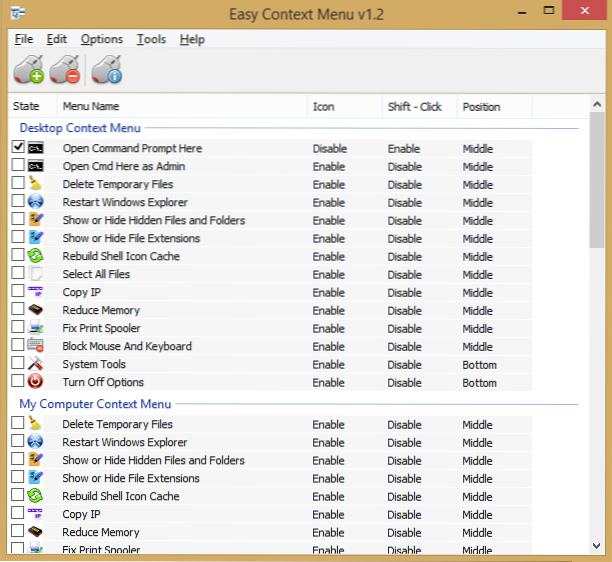Click the vertical scrollbar thumb
The image size is (612, 562).
tap(597, 180)
